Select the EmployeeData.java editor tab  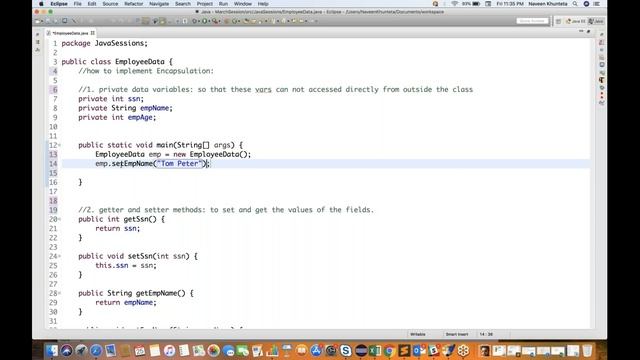(x=70, y=33)
